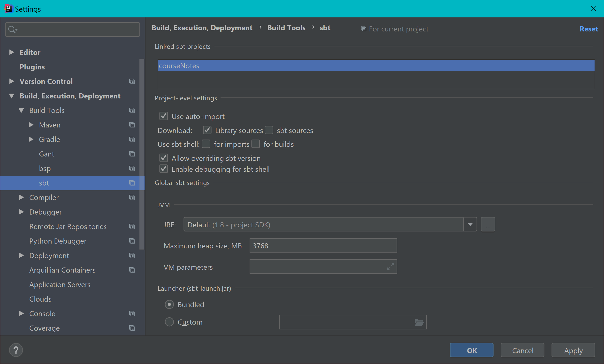This screenshot has height=364, width=604.
Task: Expand the Compiler node
Action: click(21, 197)
